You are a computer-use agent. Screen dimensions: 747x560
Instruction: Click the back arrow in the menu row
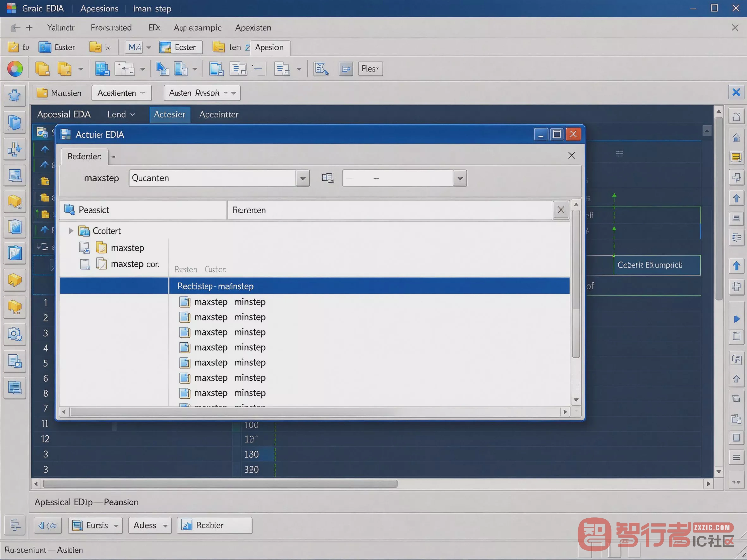(x=15, y=28)
